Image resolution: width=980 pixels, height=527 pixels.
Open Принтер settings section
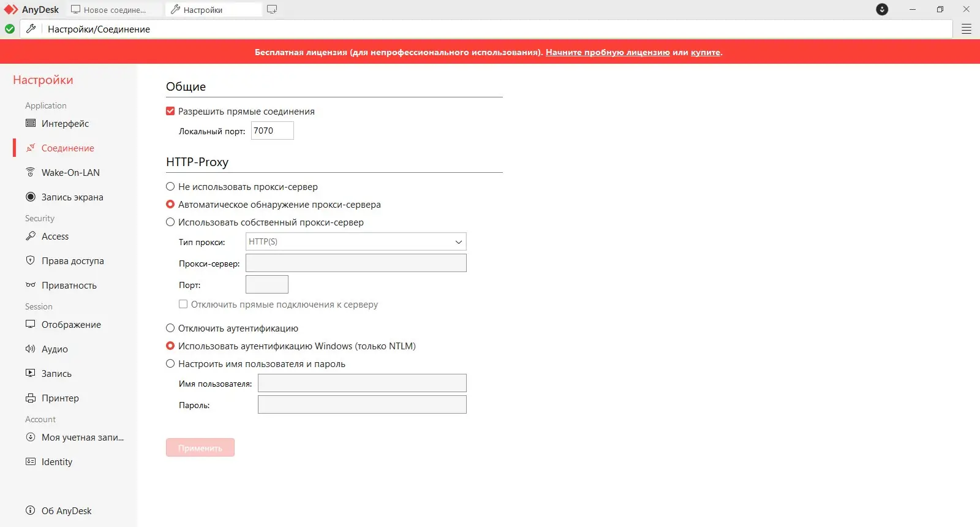pos(60,398)
